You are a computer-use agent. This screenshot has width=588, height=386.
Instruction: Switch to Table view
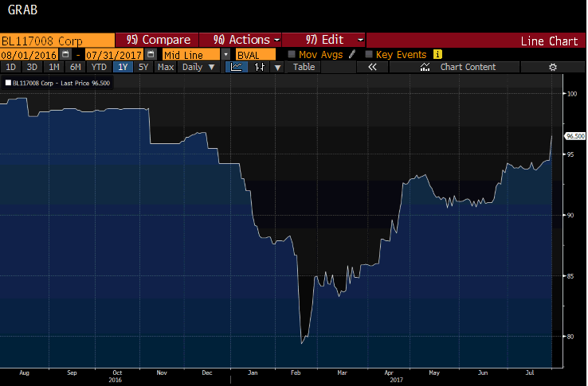click(x=304, y=67)
